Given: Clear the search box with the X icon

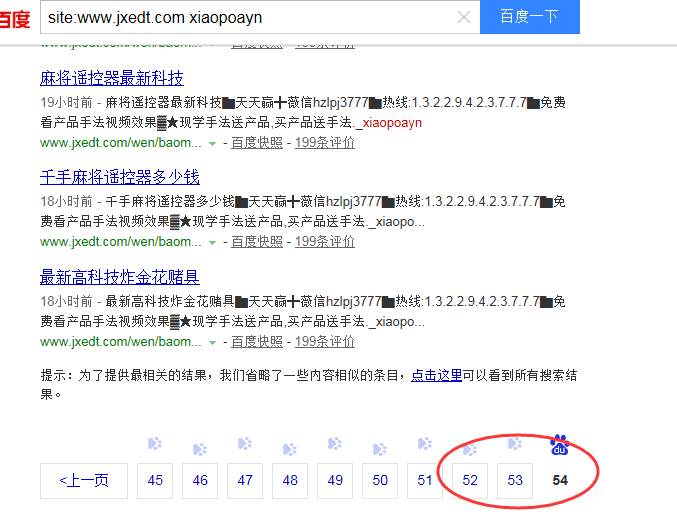Looking at the screenshot, I should click(x=464, y=17).
